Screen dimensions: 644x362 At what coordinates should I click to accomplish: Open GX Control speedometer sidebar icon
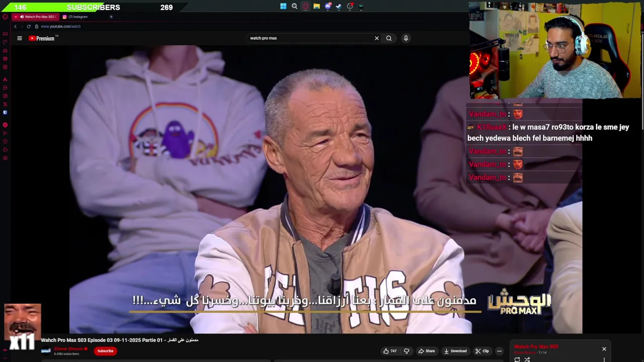click(6, 42)
